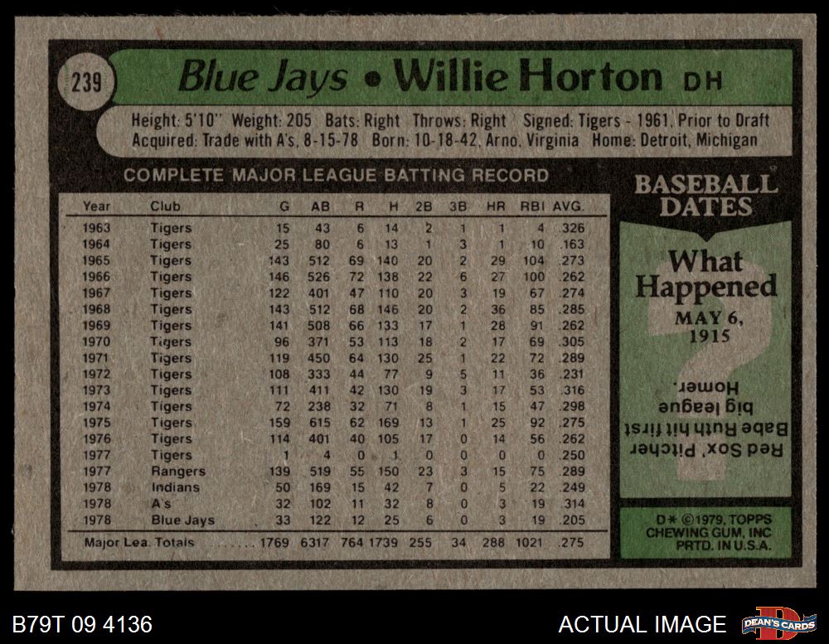Click 'Blue Jays' club in 1978 row

[x=183, y=521]
